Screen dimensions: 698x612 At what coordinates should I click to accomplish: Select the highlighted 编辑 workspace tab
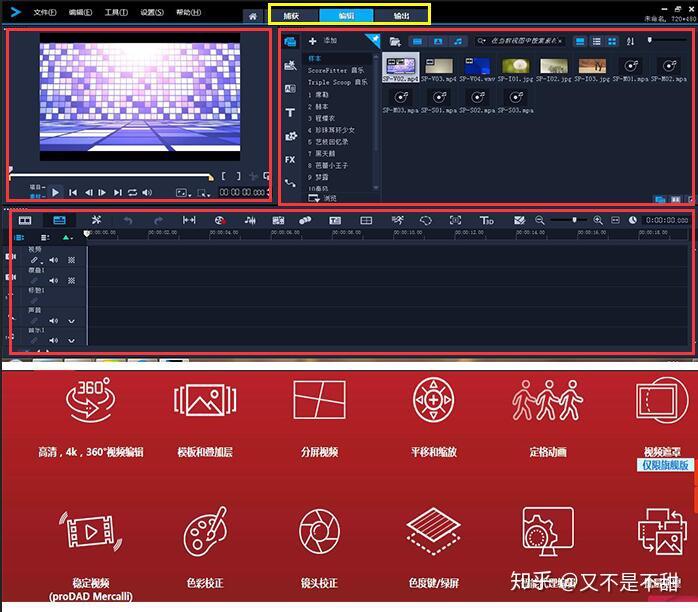(x=346, y=16)
